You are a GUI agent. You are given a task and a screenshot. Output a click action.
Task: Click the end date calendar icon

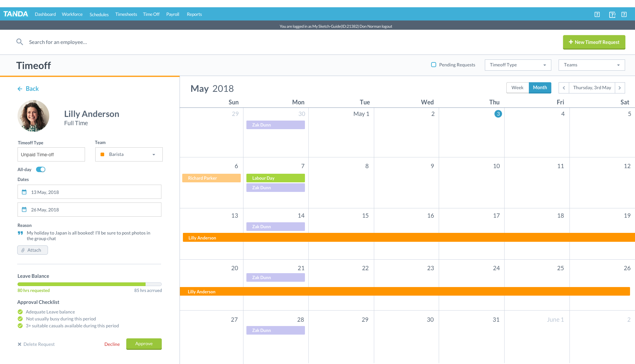pos(24,209)
